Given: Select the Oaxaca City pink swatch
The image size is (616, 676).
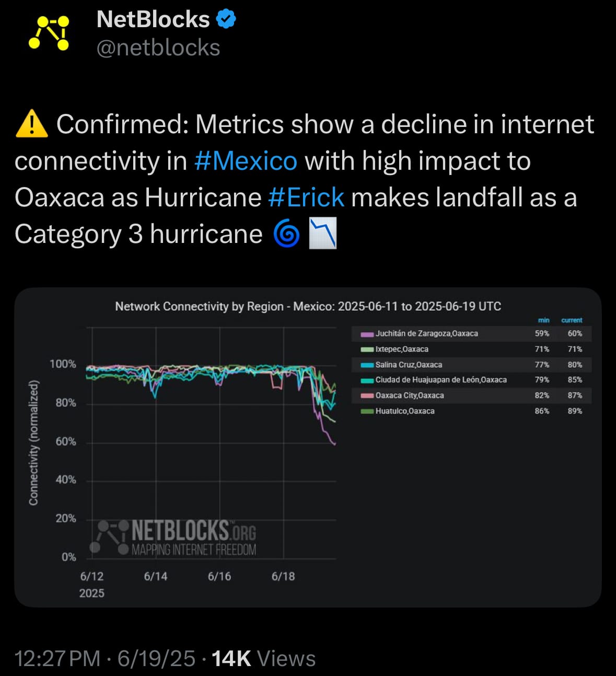Looking at the screenshot, I should click(367, 395).
